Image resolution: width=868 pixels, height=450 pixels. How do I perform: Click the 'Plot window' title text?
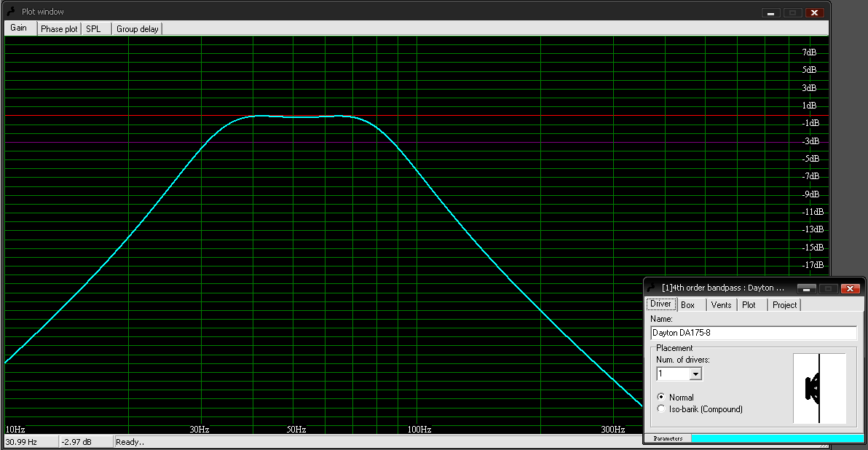(43, 12)
